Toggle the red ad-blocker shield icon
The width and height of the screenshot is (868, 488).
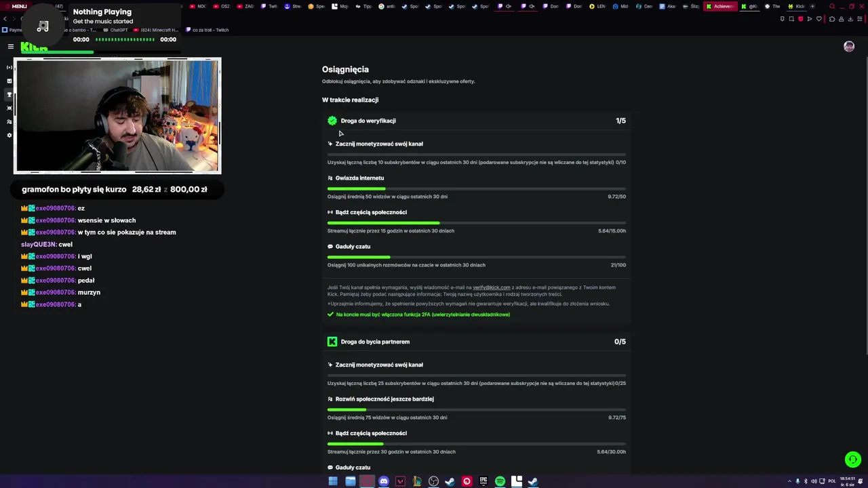(800, 19)
